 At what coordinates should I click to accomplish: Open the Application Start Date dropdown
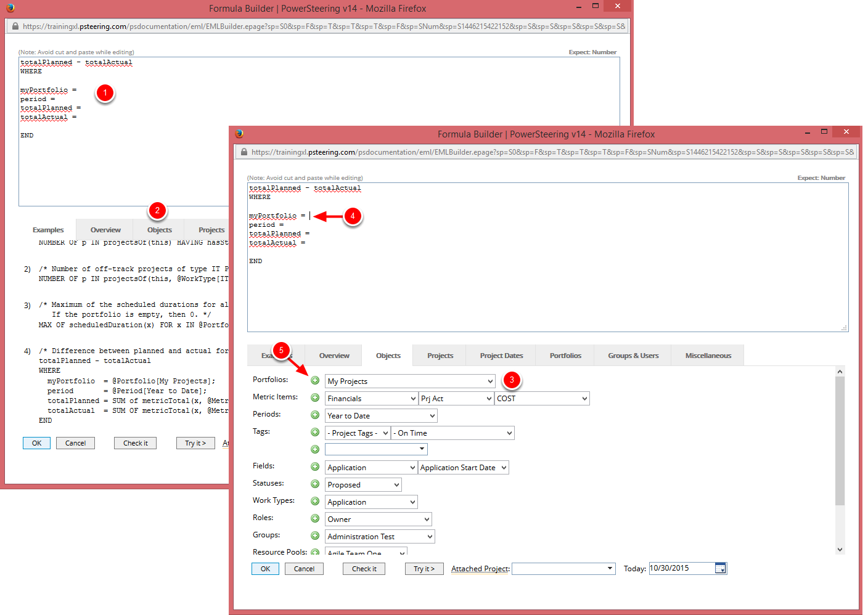click(463, 468)
